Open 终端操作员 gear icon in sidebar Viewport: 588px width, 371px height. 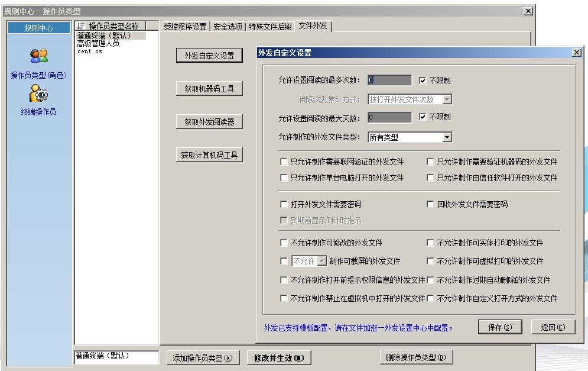pyautogui.click(x=39, y=93)
